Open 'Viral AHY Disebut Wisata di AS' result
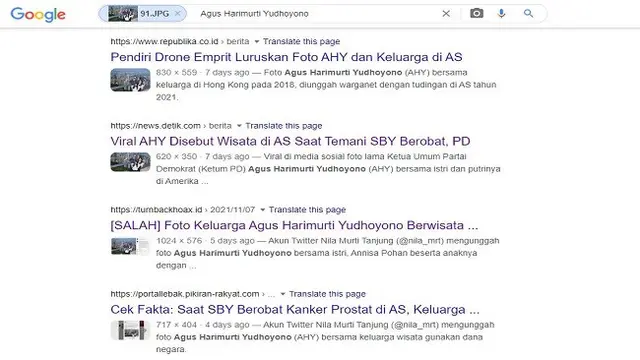The height and width of the screenshot is (360, 640). point(290,141)
